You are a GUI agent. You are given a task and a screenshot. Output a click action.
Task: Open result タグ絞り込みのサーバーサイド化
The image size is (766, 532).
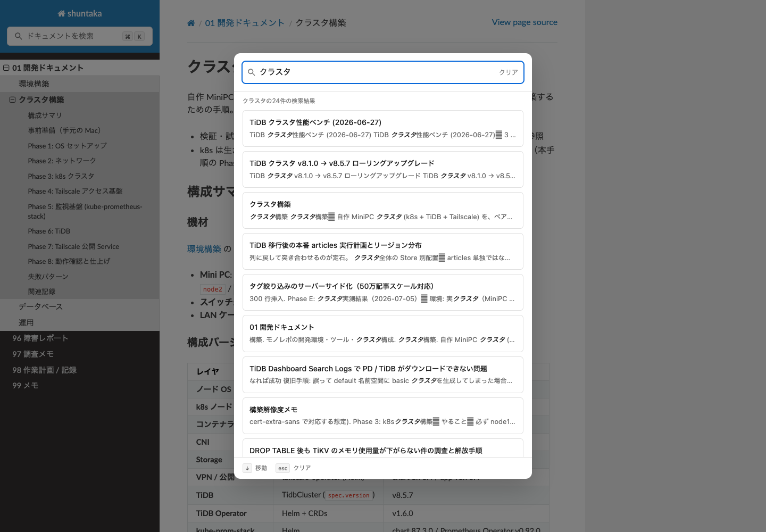pyautogui.click(x=383, y=292)
